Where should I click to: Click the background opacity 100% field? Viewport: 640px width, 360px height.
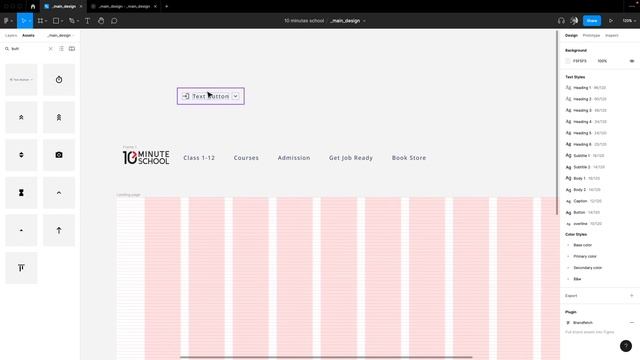coord(602,61)
